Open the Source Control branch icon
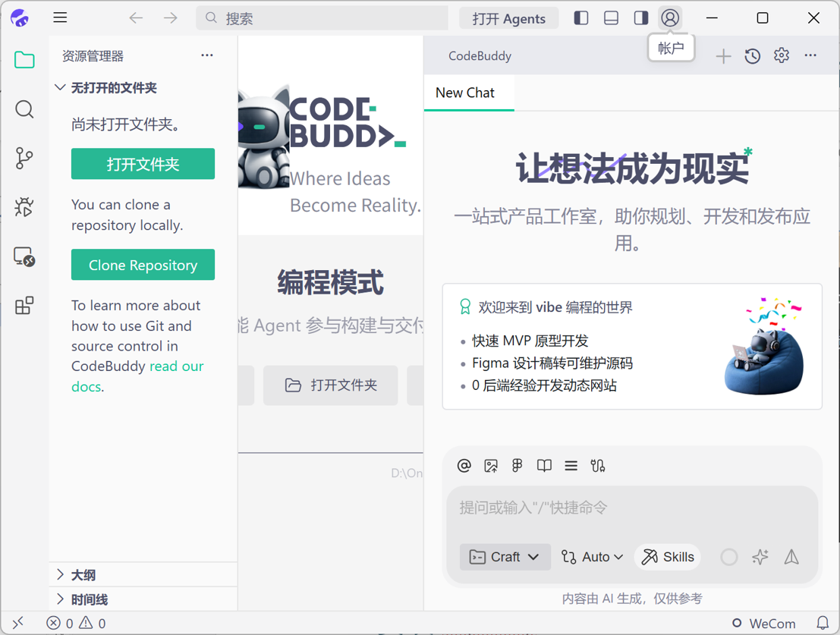 tap(24, 159)
